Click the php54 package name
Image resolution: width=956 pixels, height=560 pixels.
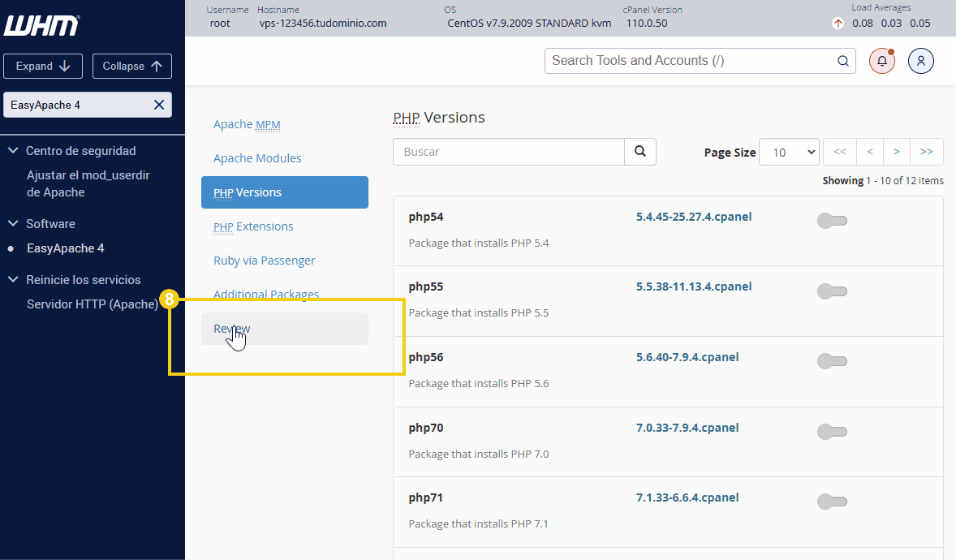[x=425, y=217]
